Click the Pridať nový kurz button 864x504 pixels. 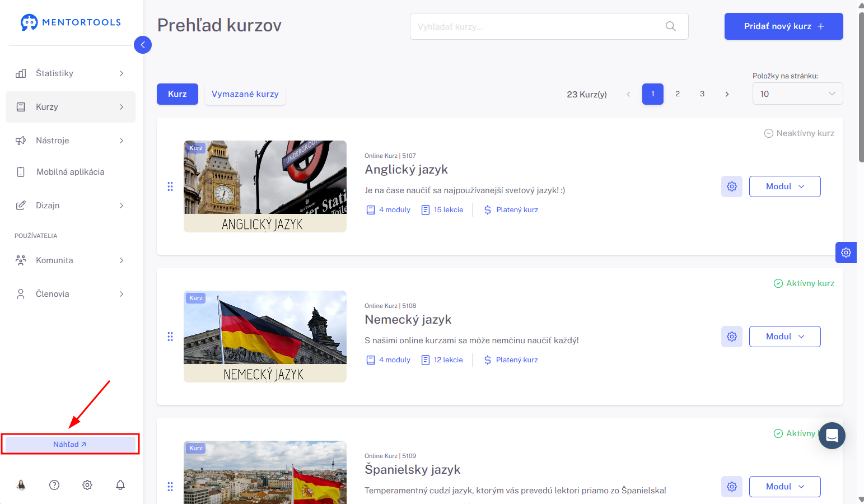click(x=783, y=26)
